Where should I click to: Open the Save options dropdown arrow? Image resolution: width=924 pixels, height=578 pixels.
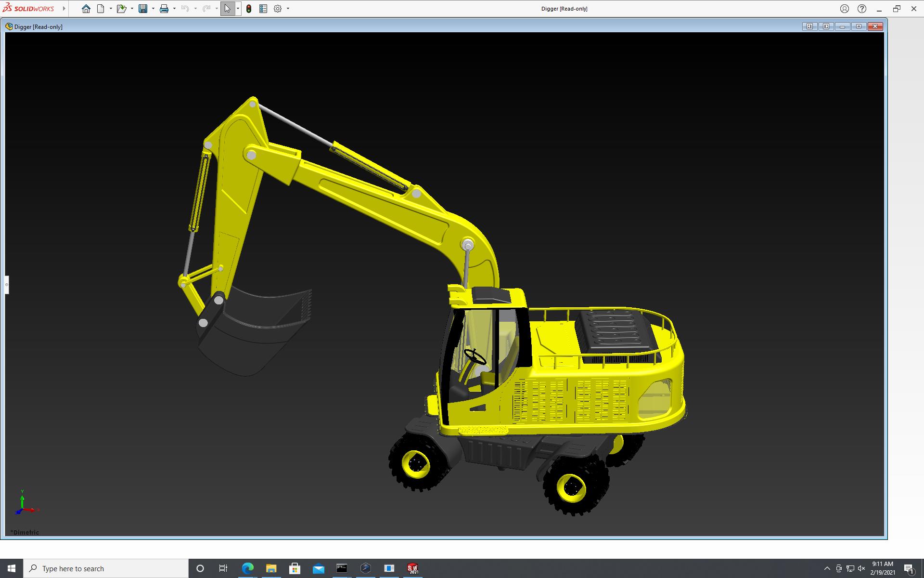click(x=153, y=9)
